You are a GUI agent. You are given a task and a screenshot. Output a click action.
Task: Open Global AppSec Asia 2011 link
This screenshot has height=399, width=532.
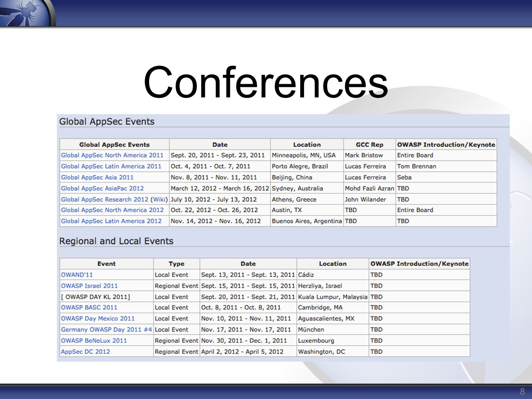[x=97, y=177]
